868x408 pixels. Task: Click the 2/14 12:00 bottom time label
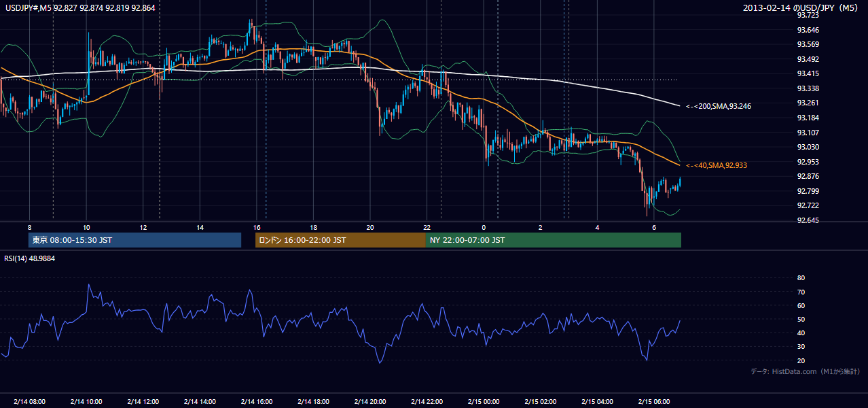143,401
